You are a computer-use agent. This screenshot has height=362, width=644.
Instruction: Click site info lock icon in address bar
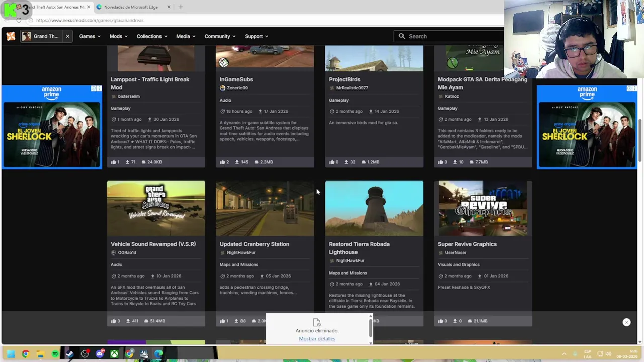[31, 20]
